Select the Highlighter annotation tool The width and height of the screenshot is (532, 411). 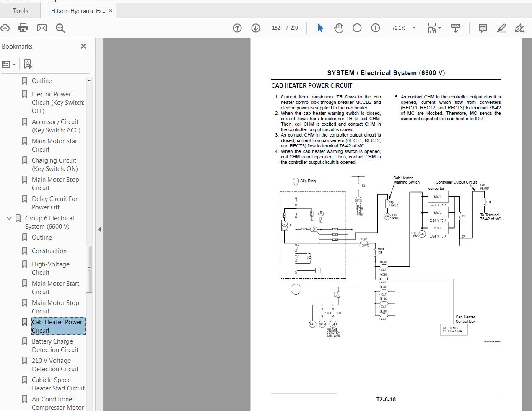[501, 28]
